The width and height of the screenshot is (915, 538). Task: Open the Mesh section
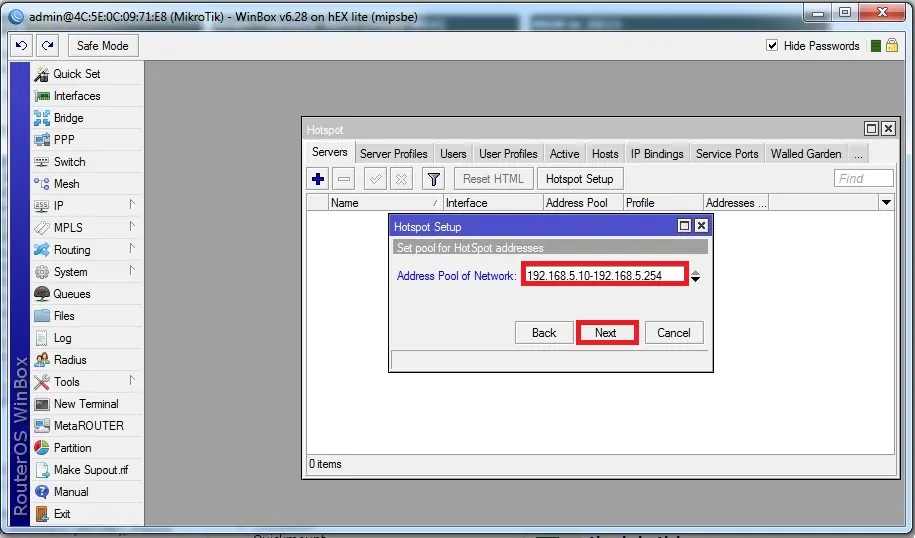click(x=86, y=184)
